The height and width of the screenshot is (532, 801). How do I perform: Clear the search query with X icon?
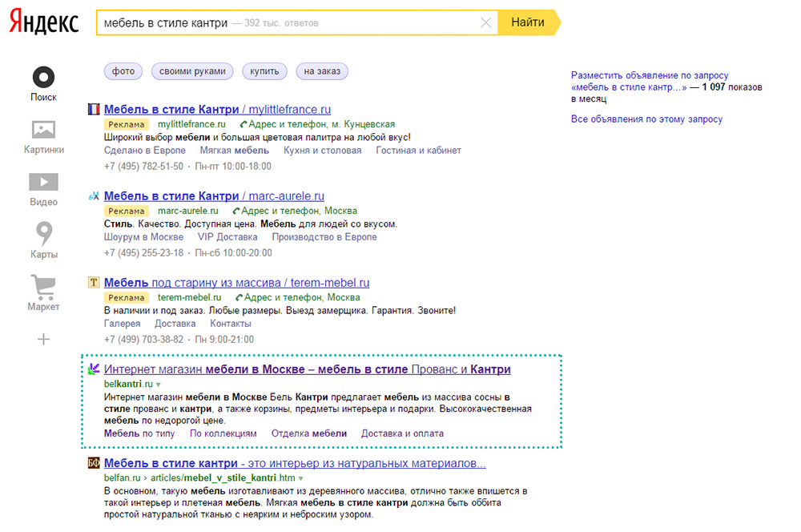pos(486,22)
